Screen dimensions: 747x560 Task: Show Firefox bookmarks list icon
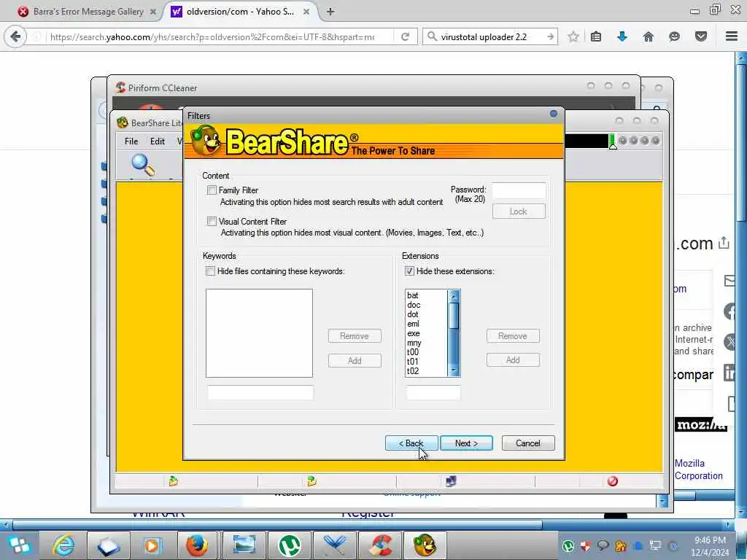pyautogui.click(x=596, y=36)
